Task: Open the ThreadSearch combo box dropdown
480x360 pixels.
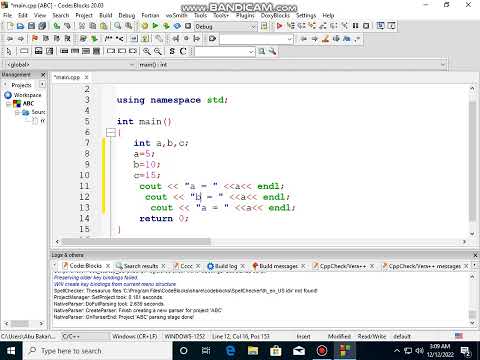Action: [251, 52]
